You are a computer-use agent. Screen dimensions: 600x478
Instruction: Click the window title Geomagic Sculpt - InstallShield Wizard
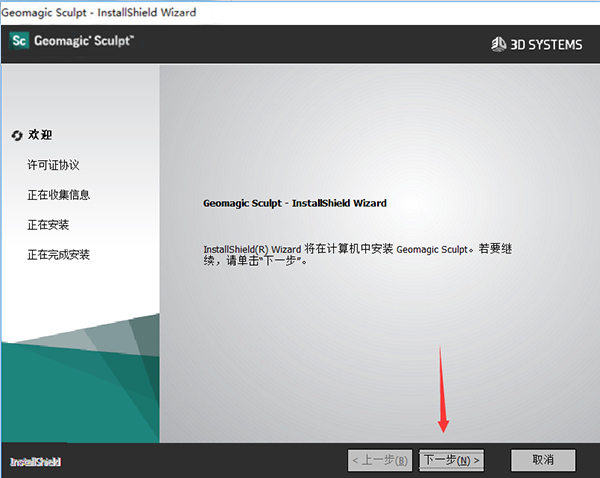tap(99, 12)
